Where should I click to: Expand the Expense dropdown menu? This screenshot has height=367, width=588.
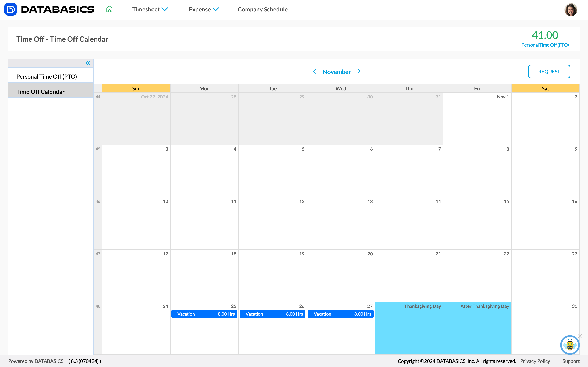tap(204, 9)
